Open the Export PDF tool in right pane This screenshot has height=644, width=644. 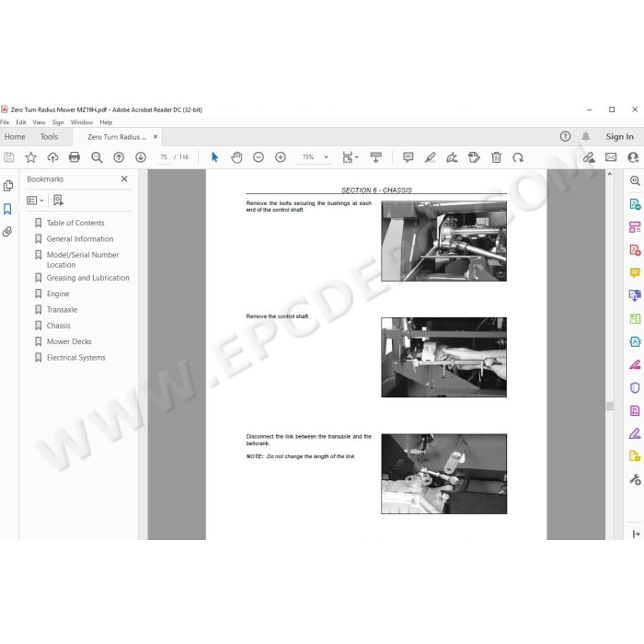[635, 203]
